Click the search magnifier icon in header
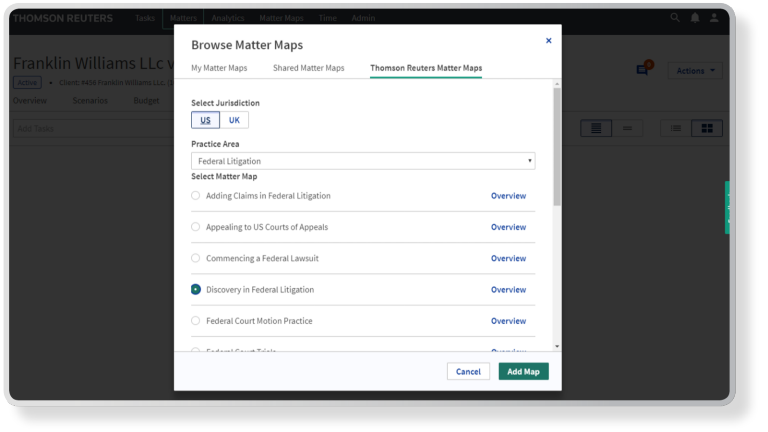This screenshot has width=768, height=432. (x=675, y=18)
